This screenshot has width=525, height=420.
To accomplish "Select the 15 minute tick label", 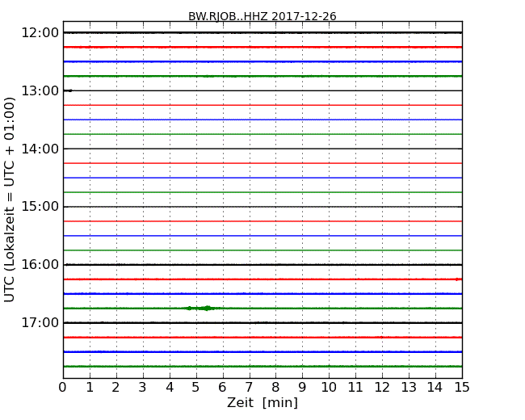I will pos(462,388).
